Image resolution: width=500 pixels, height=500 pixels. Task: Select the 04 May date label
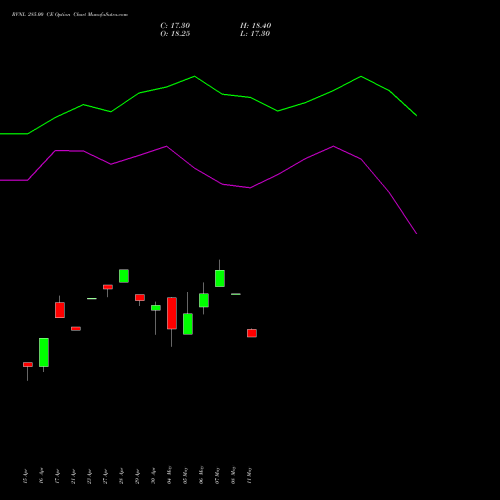(170, 475)
